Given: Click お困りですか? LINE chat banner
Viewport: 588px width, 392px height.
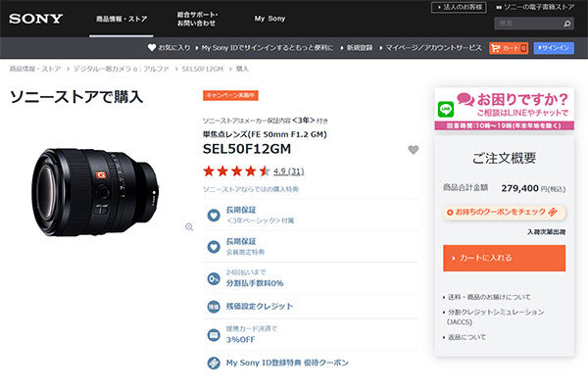Looking at the screenshot, I should pos(504,109).
